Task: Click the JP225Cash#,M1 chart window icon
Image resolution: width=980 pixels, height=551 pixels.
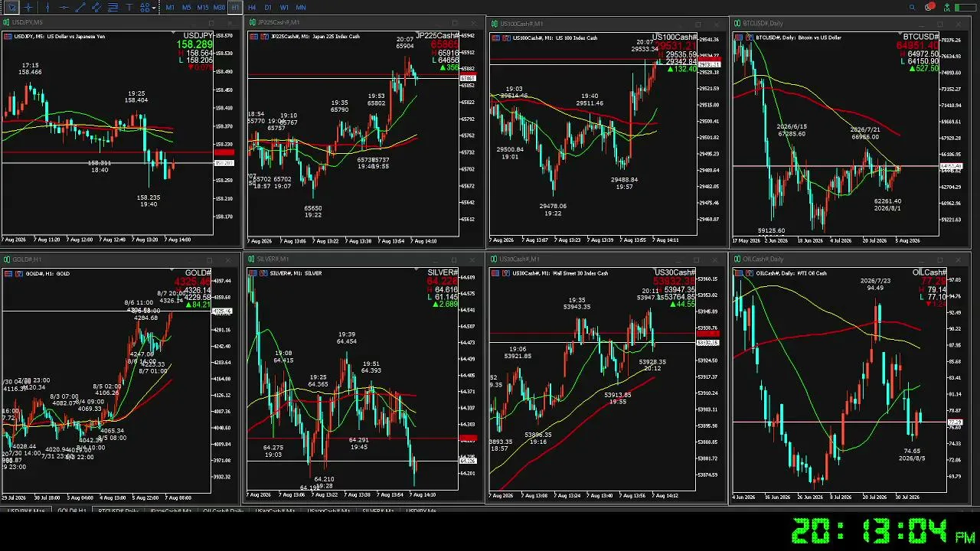Action: (253, 23)
